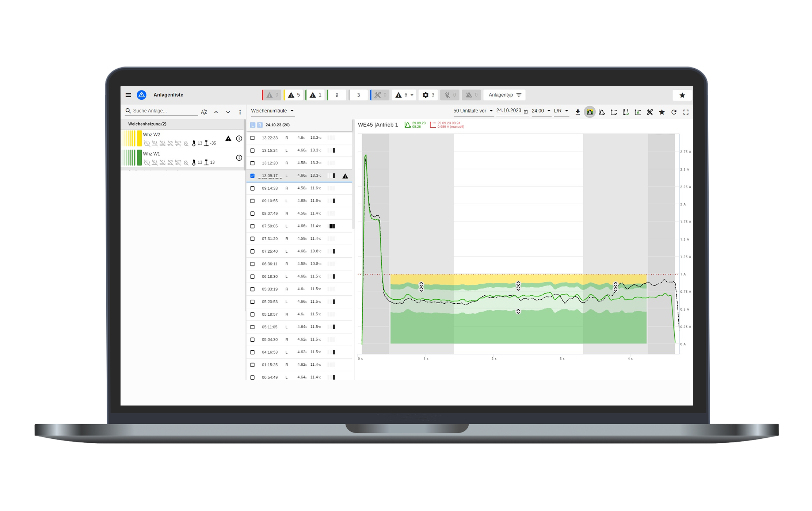Select the highlighted reference curve icon
The width and height of the screenshot is (812, 511).
click(x=590, y=112)
